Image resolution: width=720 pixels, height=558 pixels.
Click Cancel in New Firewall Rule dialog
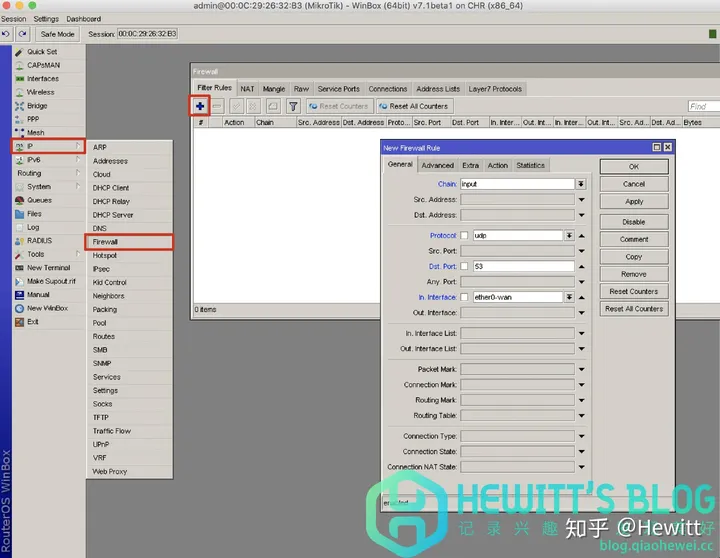pos(634,184)
